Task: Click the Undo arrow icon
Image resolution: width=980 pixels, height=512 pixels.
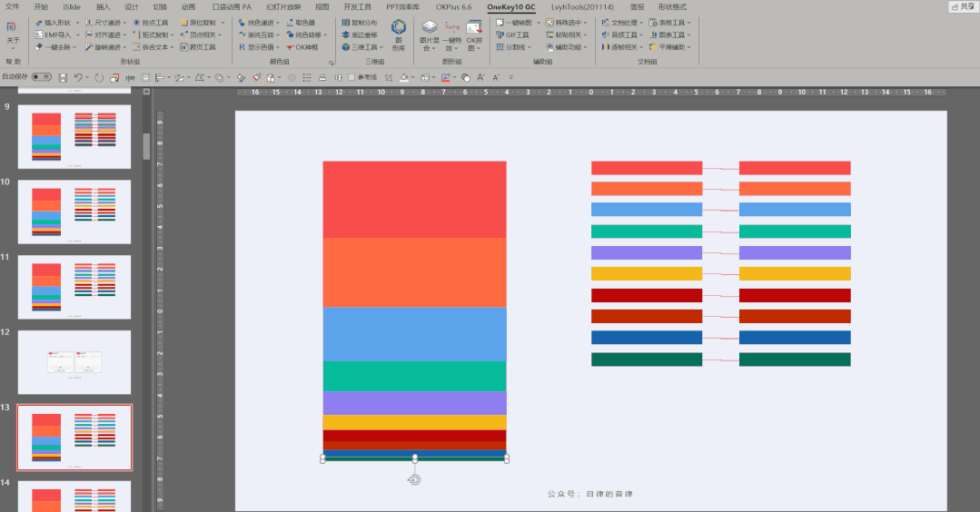Action: point(78,77)
